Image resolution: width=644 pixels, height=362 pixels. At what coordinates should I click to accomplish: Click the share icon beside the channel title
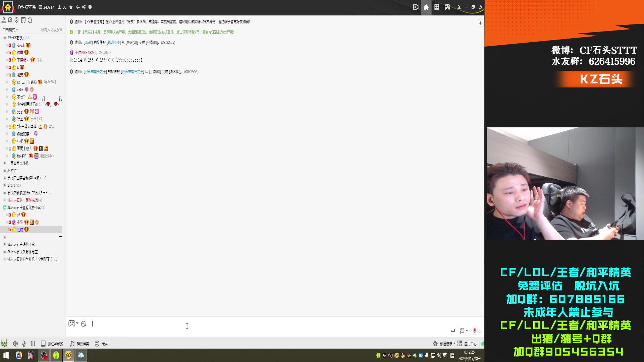click(x=84, y=7)
